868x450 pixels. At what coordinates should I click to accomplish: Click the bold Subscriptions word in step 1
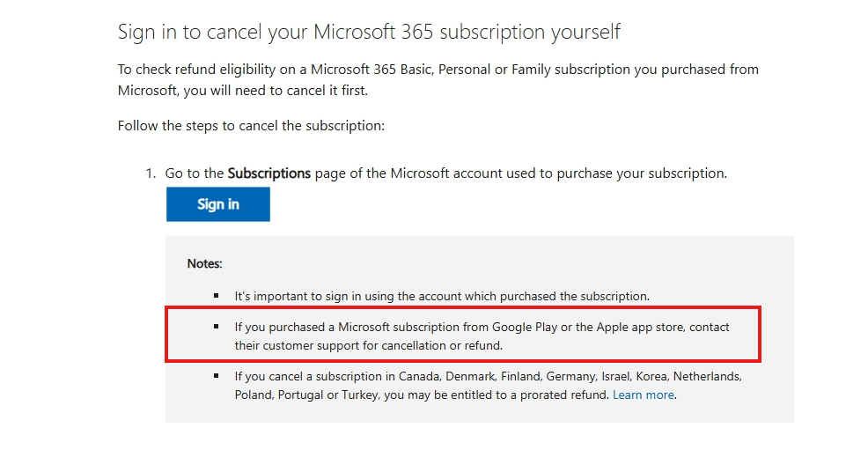tap(268, 173)
